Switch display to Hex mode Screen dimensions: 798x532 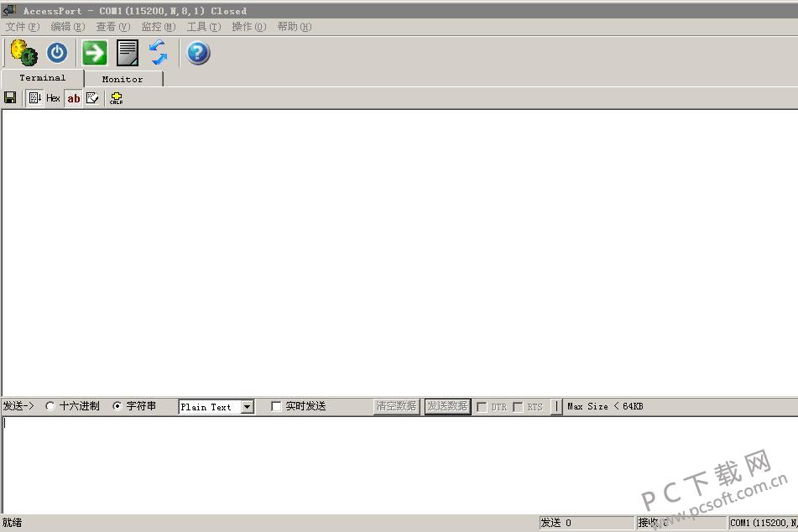pos(54,97)
